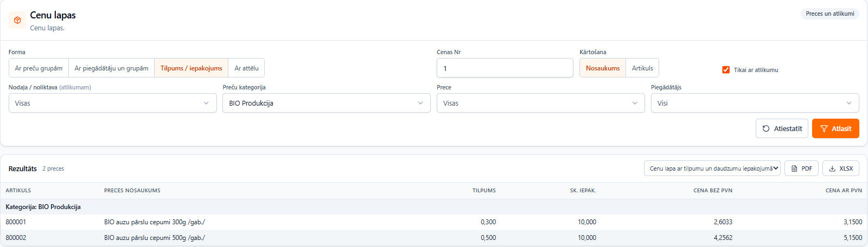Click the funnel icon on Atlasīt
Screen dimensions: 868x247
pyautogui.click(x=824, y=128)
